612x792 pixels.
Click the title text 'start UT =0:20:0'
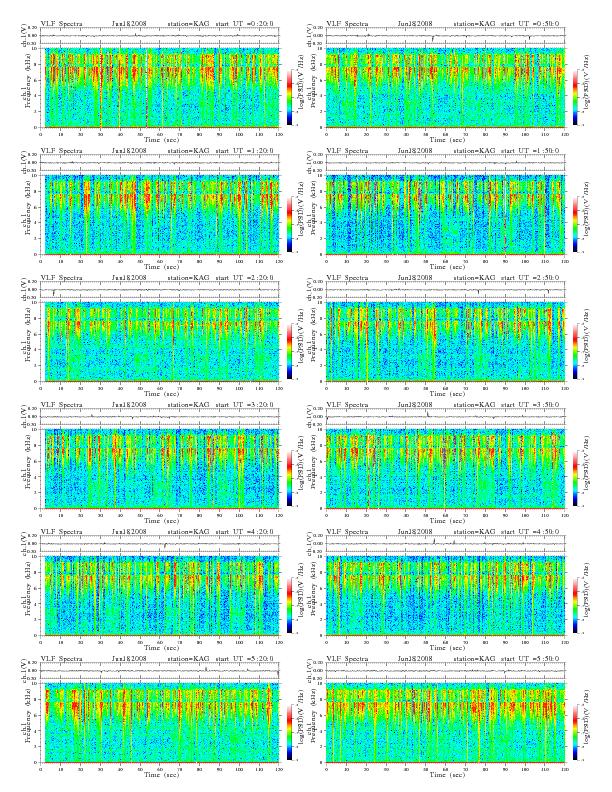244,24
